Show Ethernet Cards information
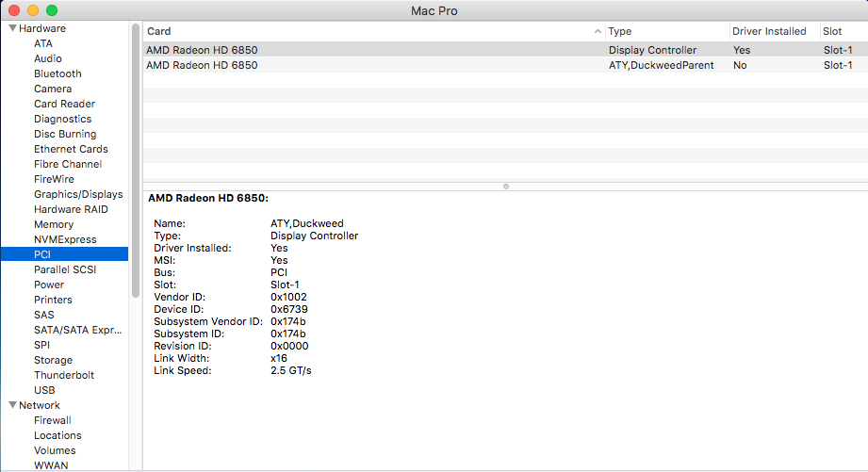The width and height of the screenshot is (868, 472). coord(71,149)
